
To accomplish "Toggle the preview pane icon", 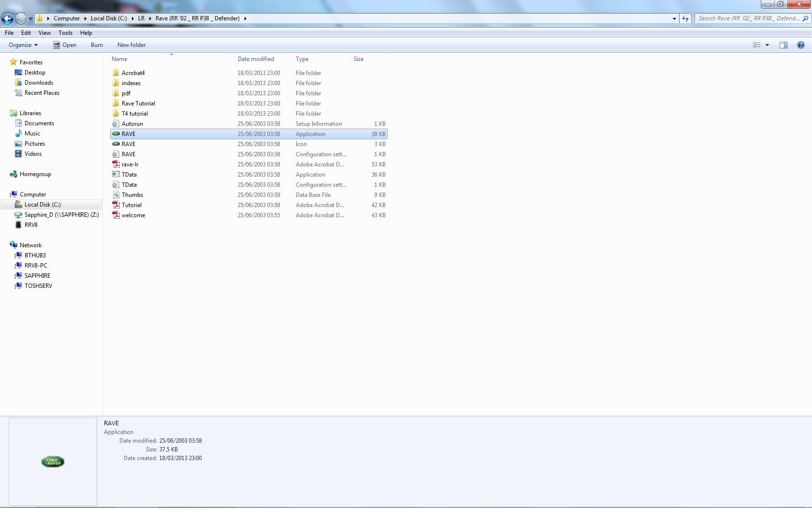I will pyautogui.click(x=783, y=45).
